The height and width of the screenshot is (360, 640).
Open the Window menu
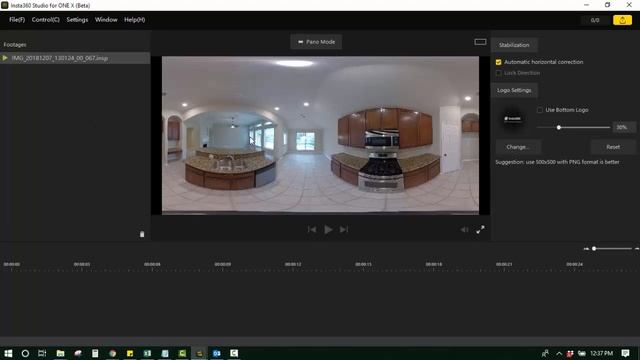[x=106, y=20]
